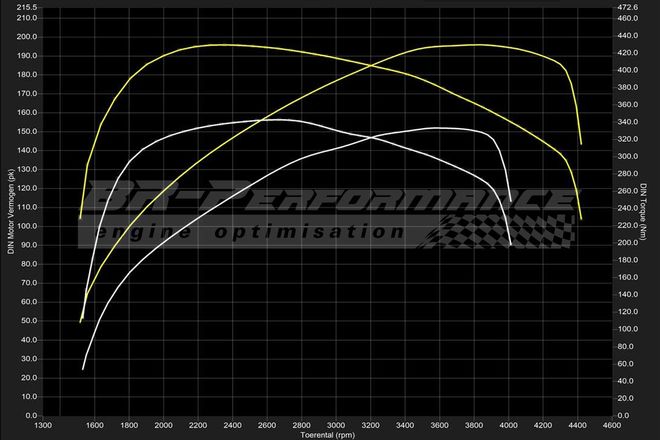This screenshot has height=440, width=660.
Task: Click the 3800 rpm axis label
Action: click(474, 426)
